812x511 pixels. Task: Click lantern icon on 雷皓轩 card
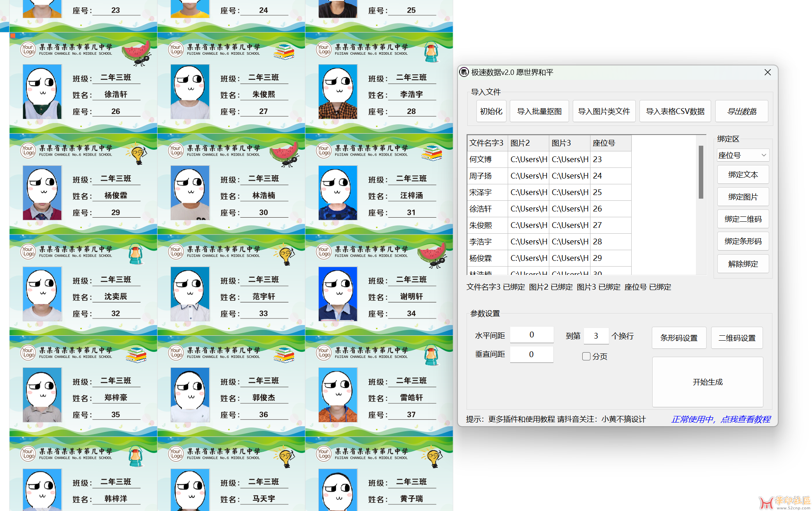coord(431,355)
